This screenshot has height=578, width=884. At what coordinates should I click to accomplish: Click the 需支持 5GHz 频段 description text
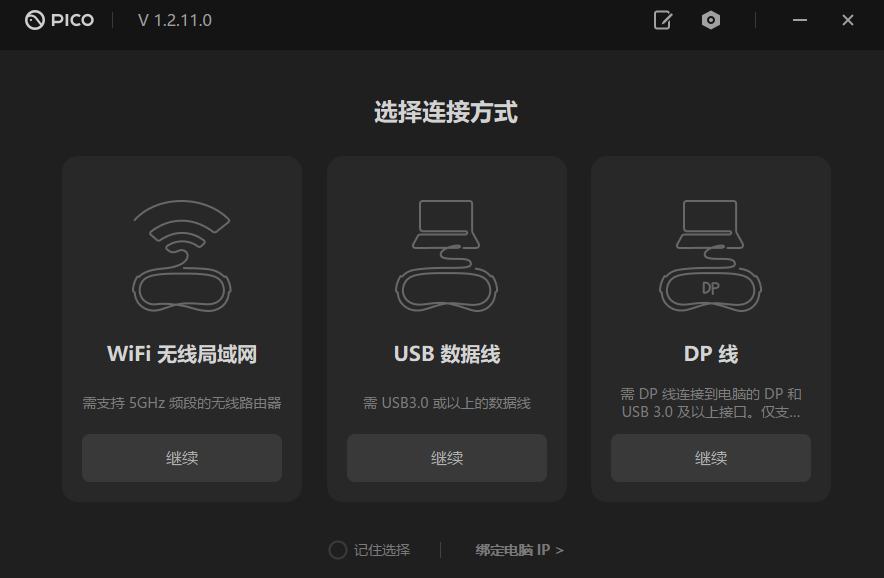(x=182, y=403)
